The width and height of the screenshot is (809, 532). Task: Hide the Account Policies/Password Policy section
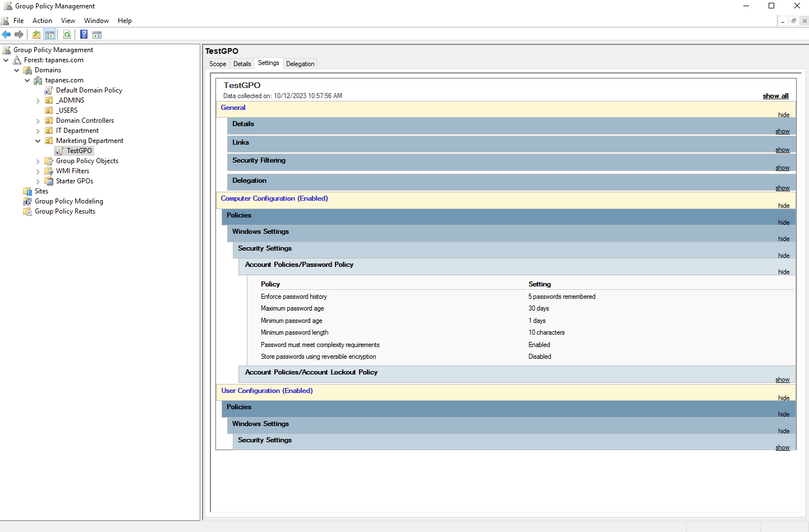pyautogui.click(x=783, y=272)
